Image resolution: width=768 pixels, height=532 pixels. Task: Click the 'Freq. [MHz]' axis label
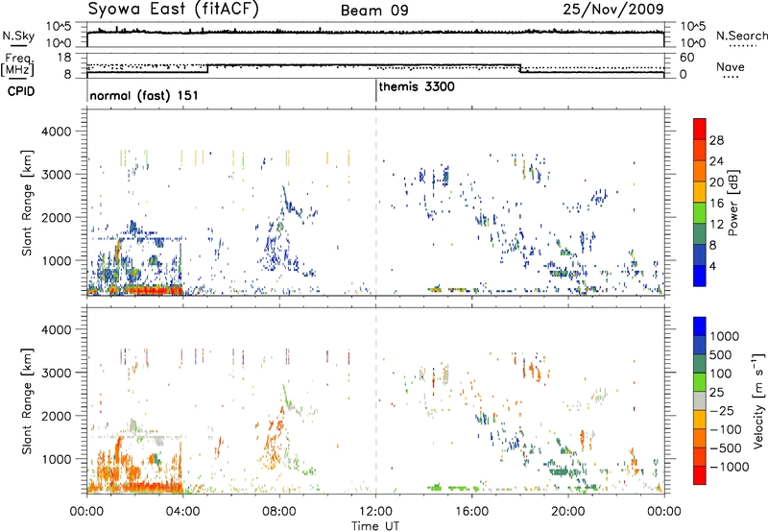coord(18,64)
